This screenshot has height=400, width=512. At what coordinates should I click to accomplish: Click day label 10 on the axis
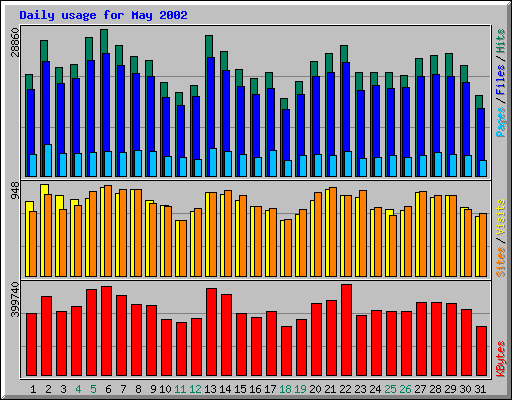tap(165, 389)
